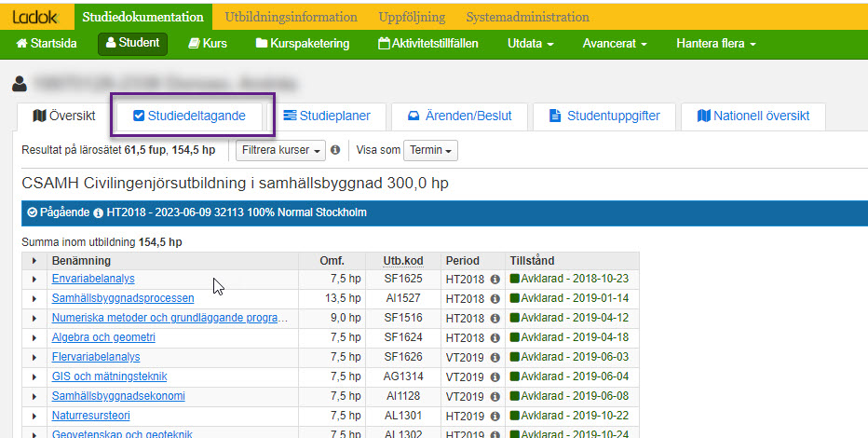Go to Startsida in the green menu
Viewport: 868px width, 438px height.
47,43
